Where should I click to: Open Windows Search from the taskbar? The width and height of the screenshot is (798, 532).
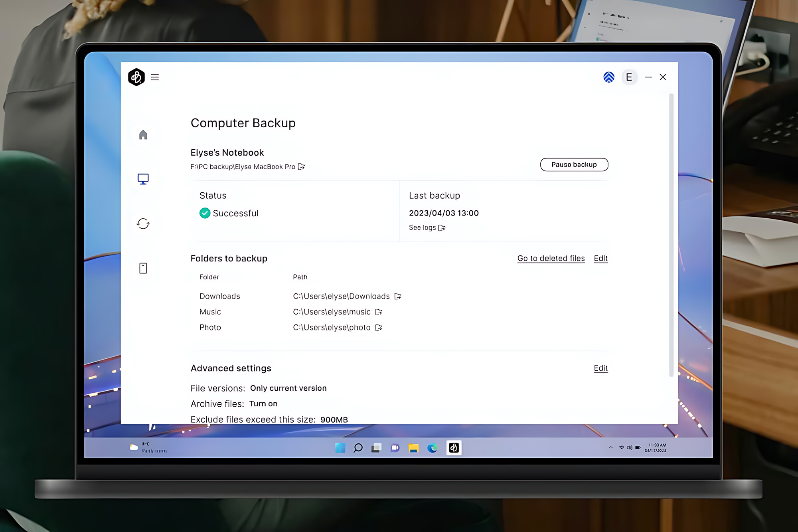pos(358,448)
